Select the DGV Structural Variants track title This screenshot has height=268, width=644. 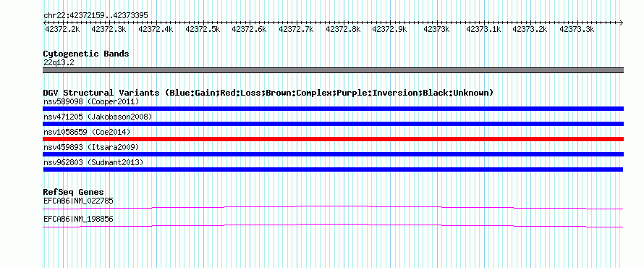268,93
